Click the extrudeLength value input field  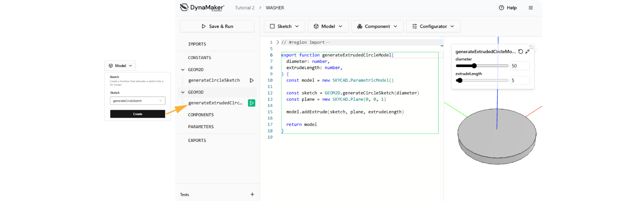(x=520, y=80)
